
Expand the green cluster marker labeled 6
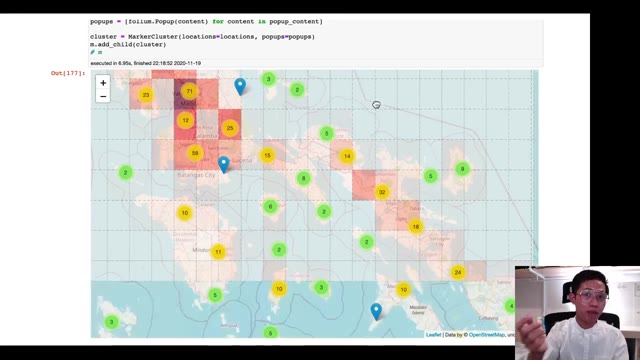click(x=270, y=207)
